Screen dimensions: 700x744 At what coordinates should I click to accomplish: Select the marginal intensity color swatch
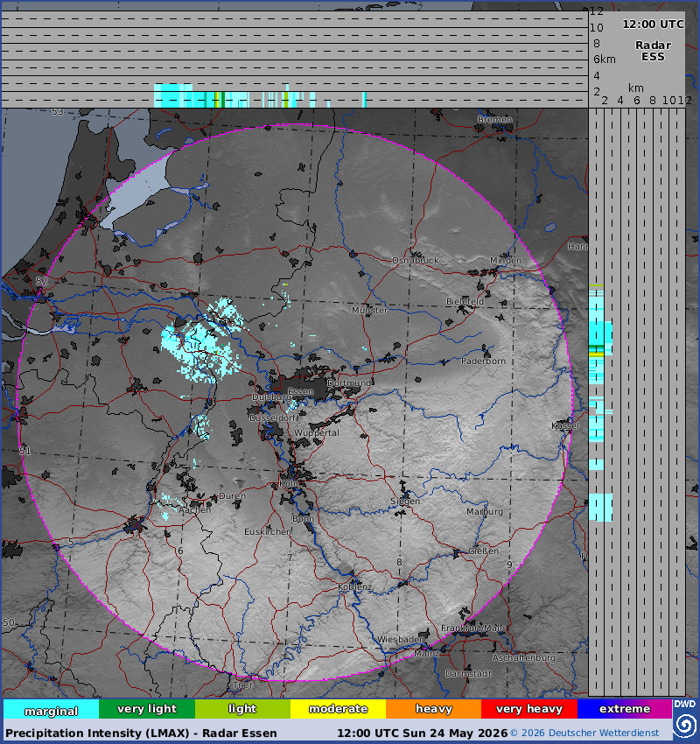pyautogui.click(x=52, y=709)
